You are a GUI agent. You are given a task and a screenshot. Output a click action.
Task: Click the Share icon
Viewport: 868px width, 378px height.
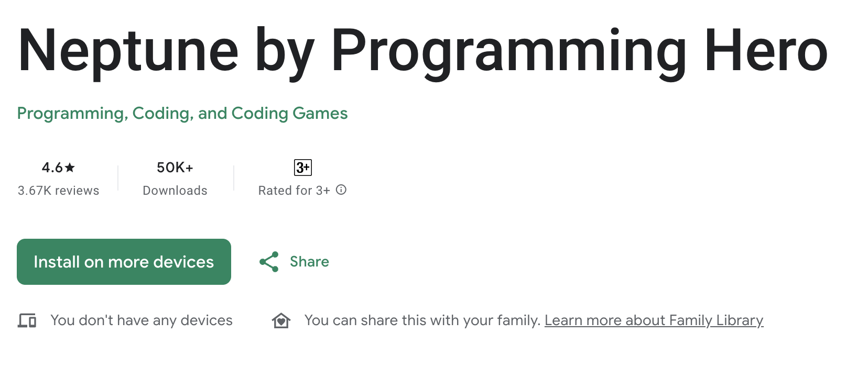(268, 262)
